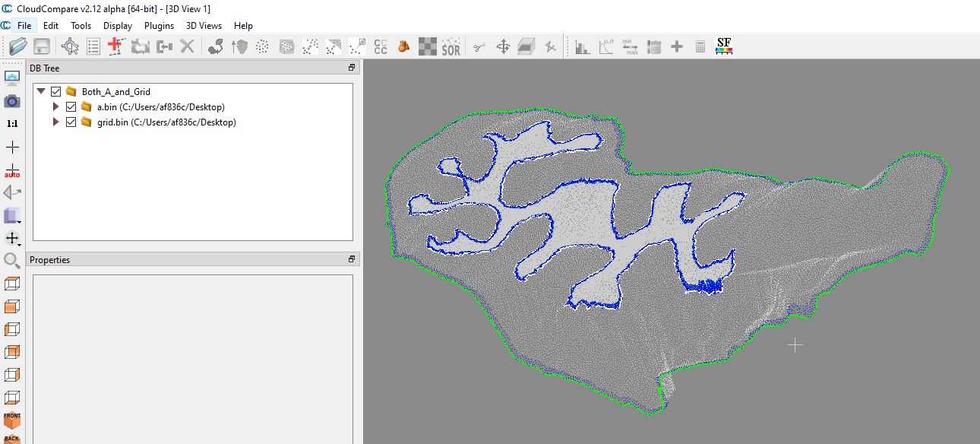This screenshot has height=444, width=980.
Task: Open the SF color scale editor
Action: pyautogui.click(x=723, y=46)
